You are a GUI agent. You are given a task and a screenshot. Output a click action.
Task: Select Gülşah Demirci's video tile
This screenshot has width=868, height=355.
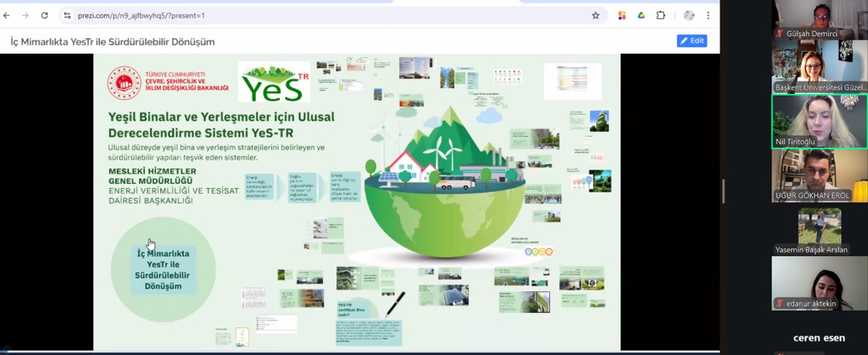tap(819, 19)
